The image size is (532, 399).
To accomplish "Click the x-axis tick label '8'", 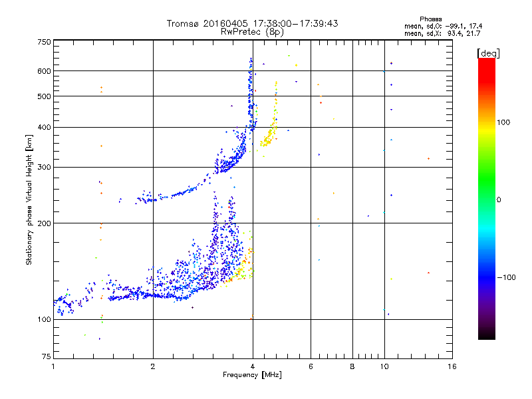I will click(x=352, y=366).
